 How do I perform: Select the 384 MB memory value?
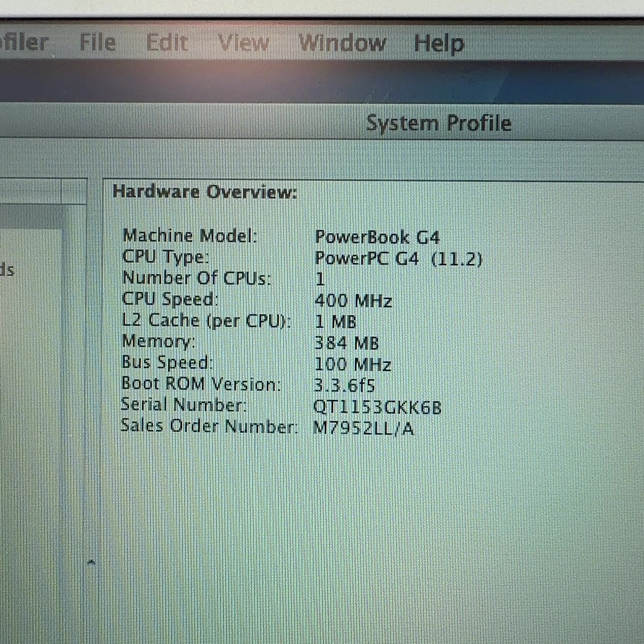pos(346,343)
